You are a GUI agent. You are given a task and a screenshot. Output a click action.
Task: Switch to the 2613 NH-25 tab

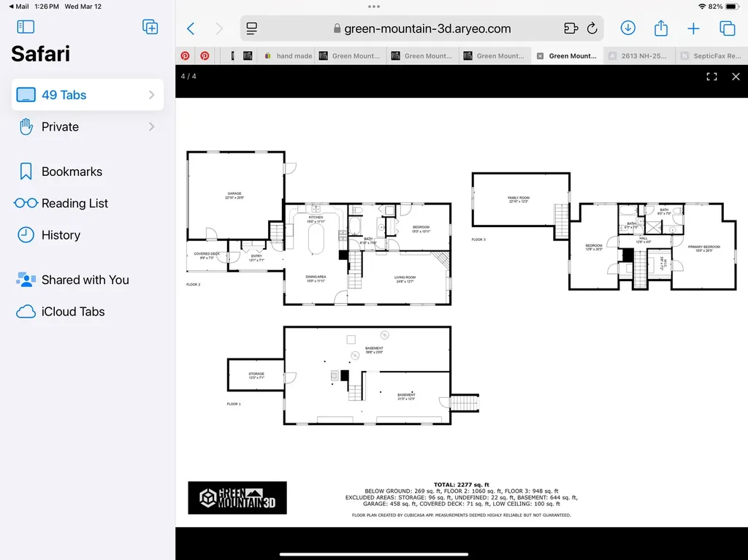tap(640, 55)
